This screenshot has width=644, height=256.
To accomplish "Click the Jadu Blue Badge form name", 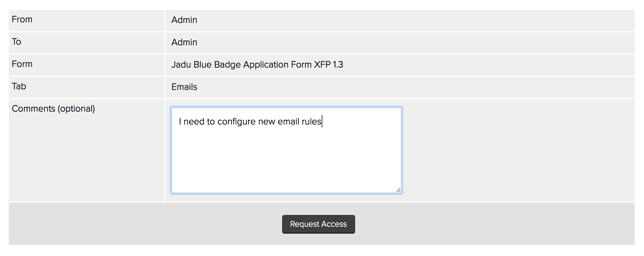I will [x=257, y=65].
